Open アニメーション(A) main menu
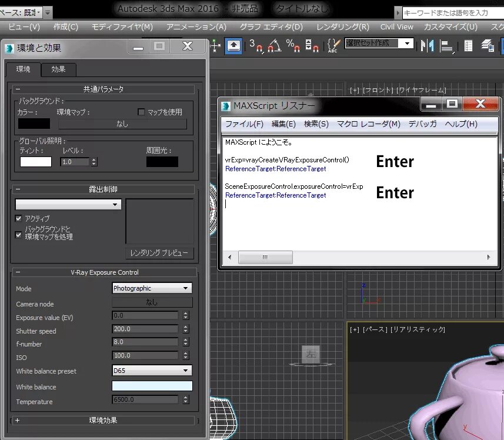 [x=196, y=27]
